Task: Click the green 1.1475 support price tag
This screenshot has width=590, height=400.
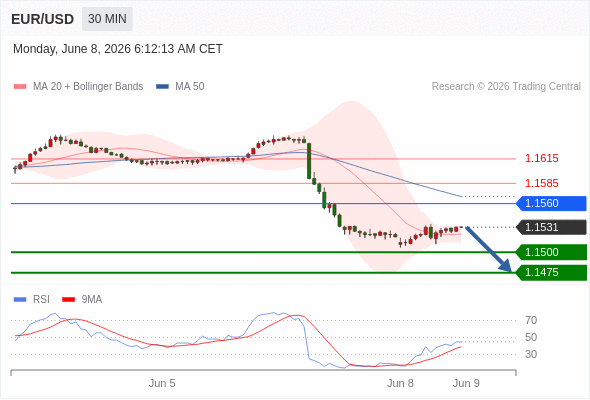Action: point(551,272)
